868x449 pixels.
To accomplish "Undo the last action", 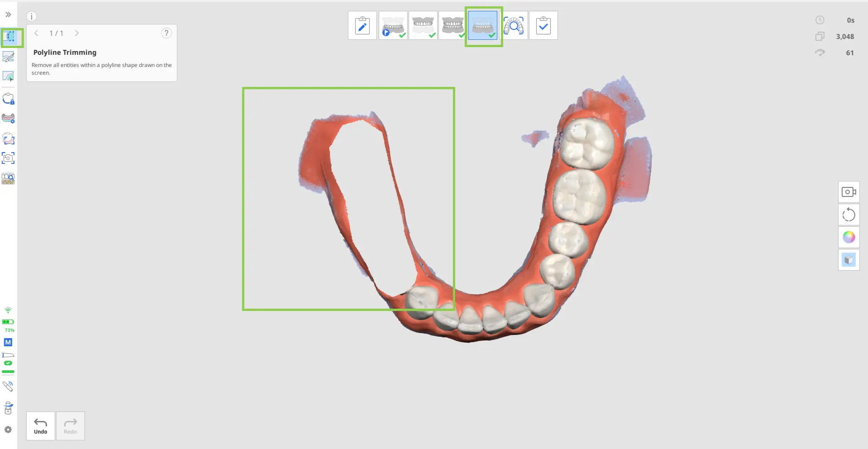I will 41,426.
